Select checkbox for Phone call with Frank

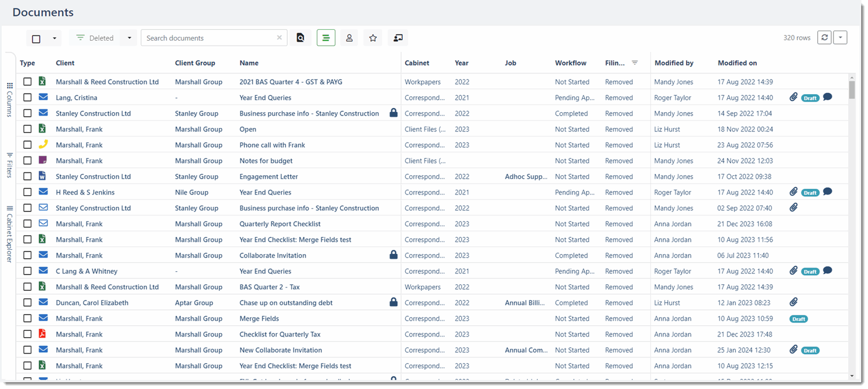27,145
